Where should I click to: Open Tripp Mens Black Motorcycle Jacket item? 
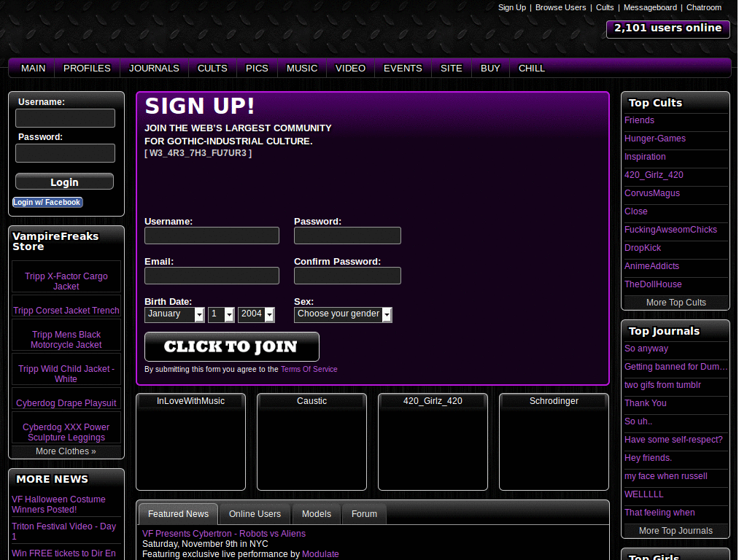pyautogui.click(x=66, y=340)
